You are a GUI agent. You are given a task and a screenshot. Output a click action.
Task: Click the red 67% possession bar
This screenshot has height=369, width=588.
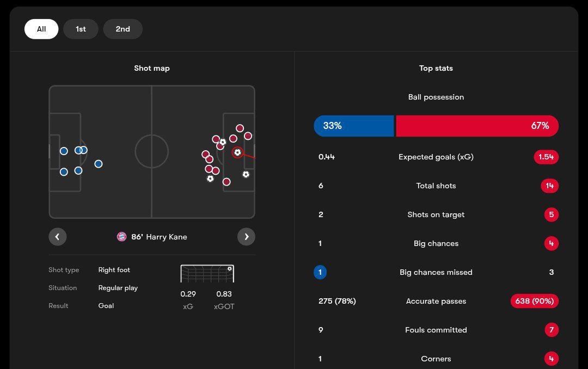point(477,126)
